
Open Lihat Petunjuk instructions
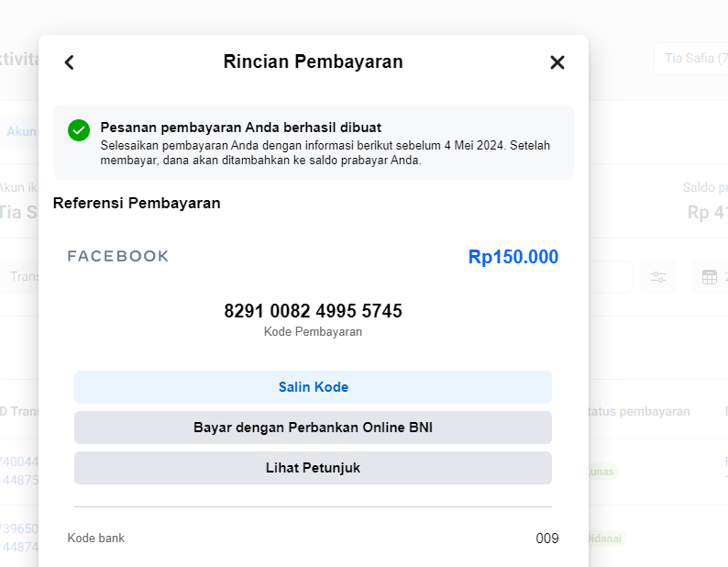313,468
